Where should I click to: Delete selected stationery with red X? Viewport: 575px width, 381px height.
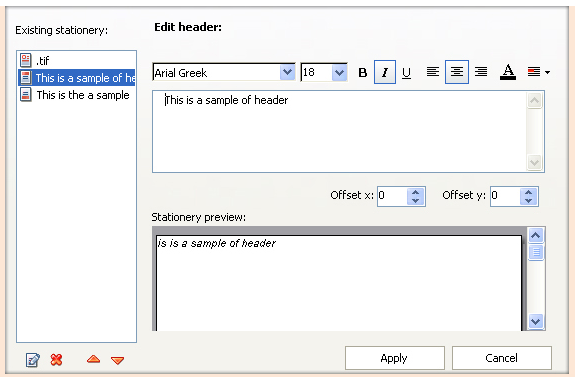click(56, 360)
